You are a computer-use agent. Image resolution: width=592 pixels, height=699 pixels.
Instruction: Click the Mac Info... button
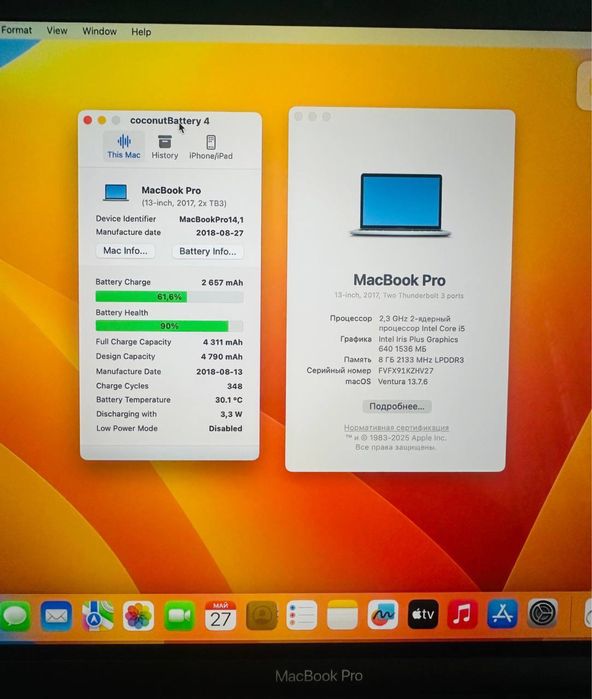125,251
